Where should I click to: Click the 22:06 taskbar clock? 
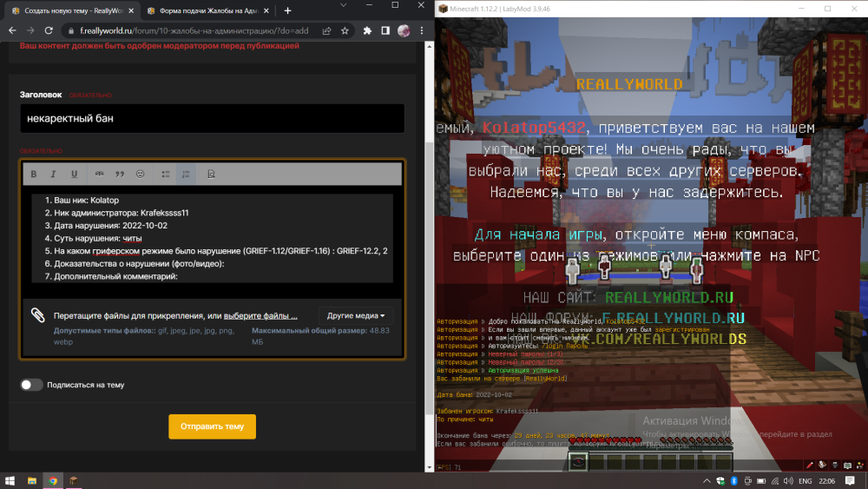(827, 480)
